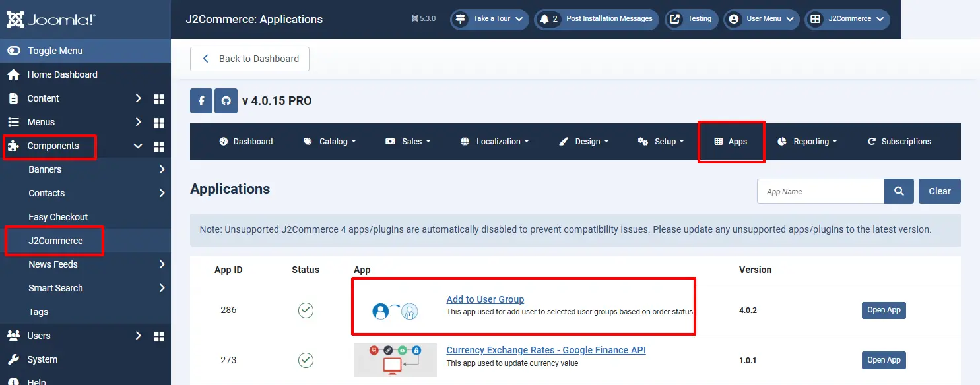Switch to the Apps tab
The height and width of the screenshot is (385, 980).
click(x=731, y=142)
